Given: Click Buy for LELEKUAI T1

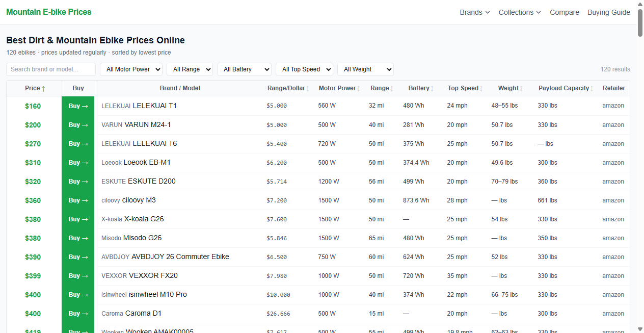Looking at the screenshot, I should click(x=78, y=106).
